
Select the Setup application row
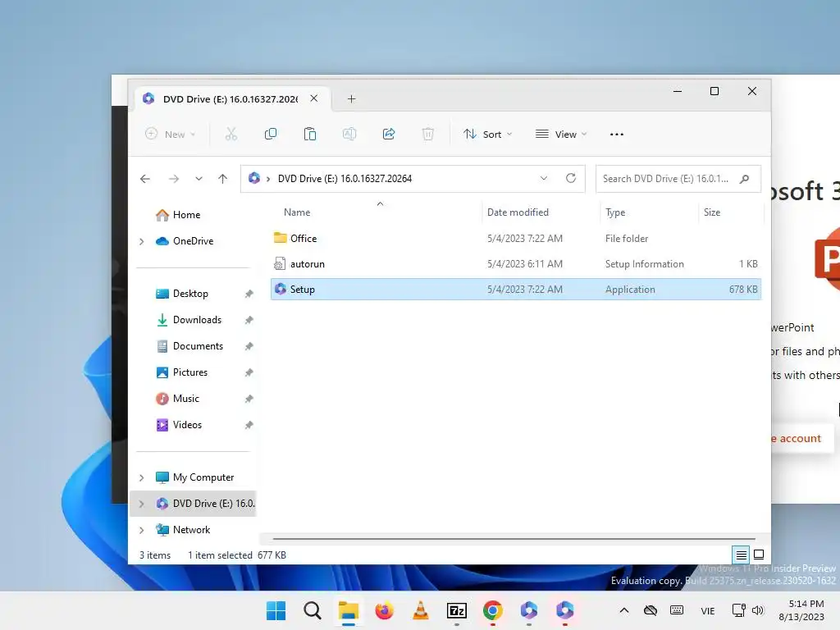(x=516, y=290)
